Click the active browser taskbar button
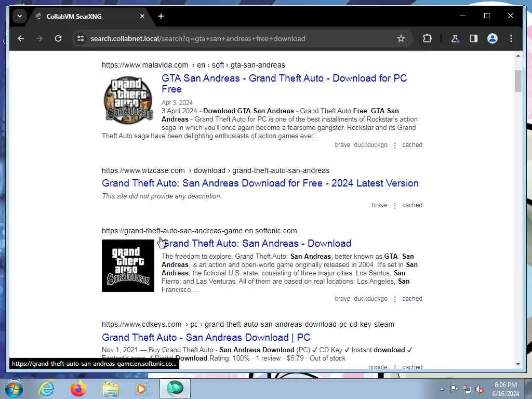The width and height of the screenshot is (532, 399). click(x=175, y=389)
